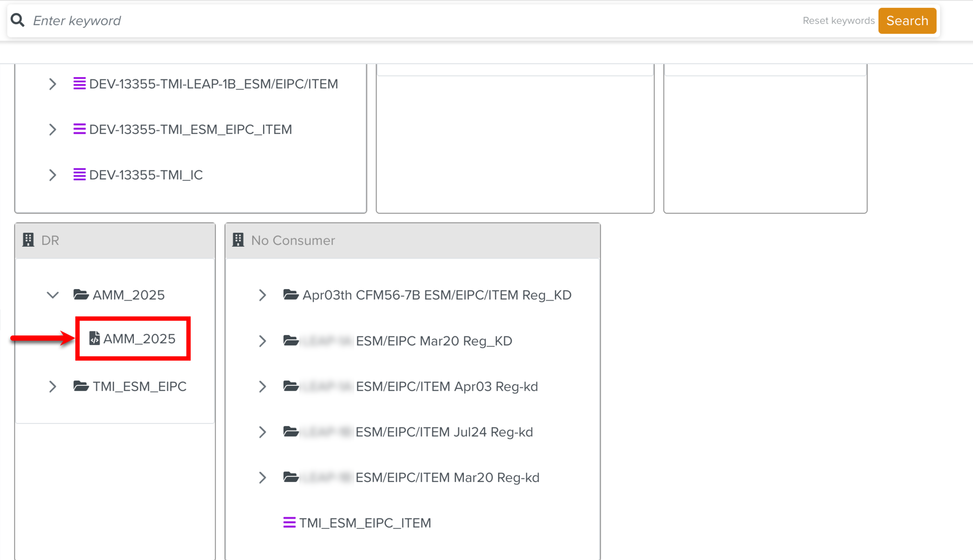Click the purple list icon beside TMI_ESM_EIPC_ITEM
This screenshot has width=973, height=560.
289,522
